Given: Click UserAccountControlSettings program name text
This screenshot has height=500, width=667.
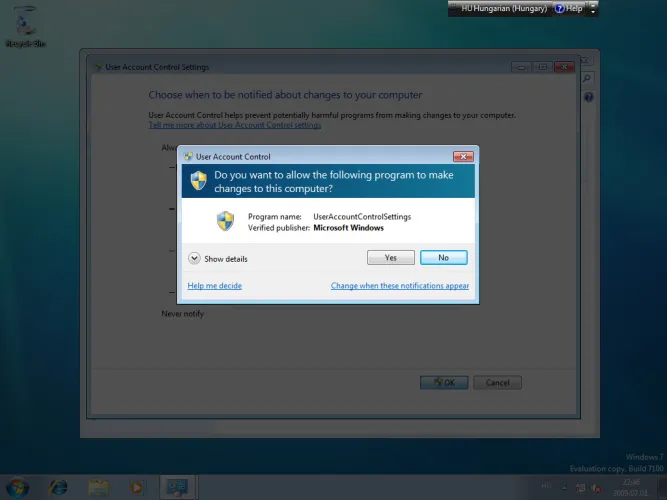Looking at the screenshot, I should click(362, 217).
